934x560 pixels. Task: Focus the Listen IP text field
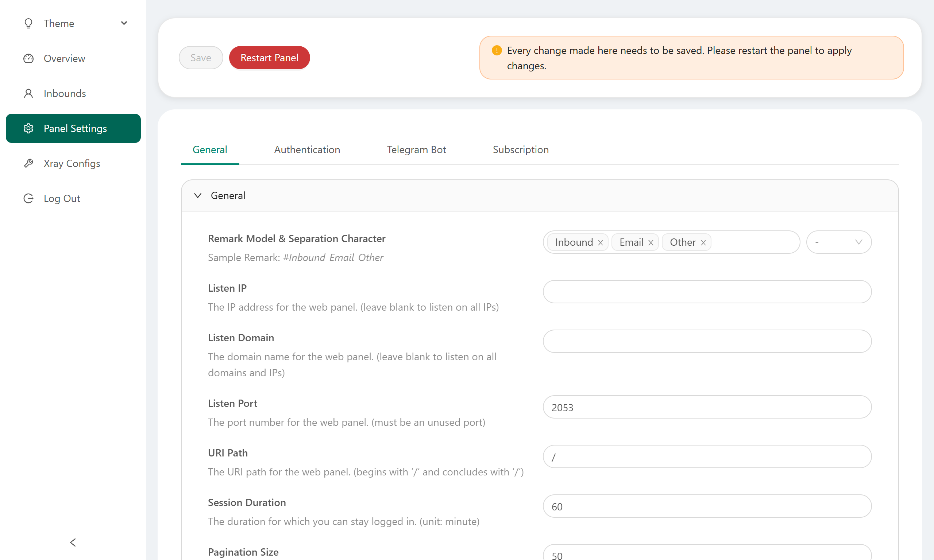[707, 292]
